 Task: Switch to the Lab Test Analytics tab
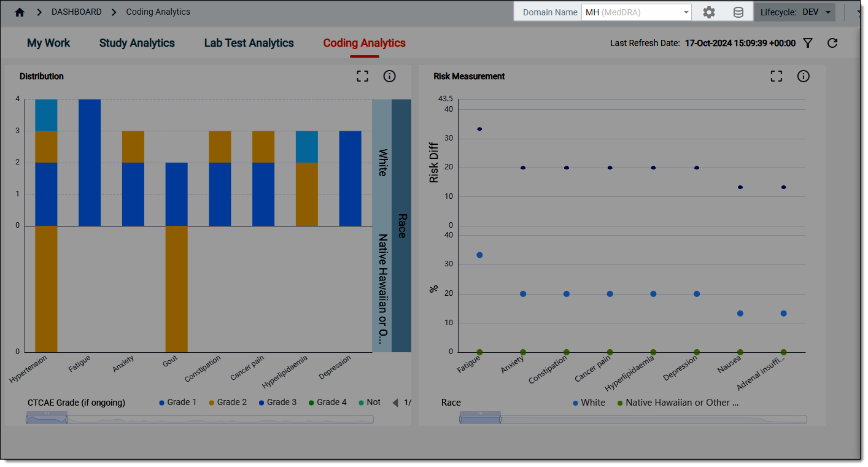pos(249,43)
